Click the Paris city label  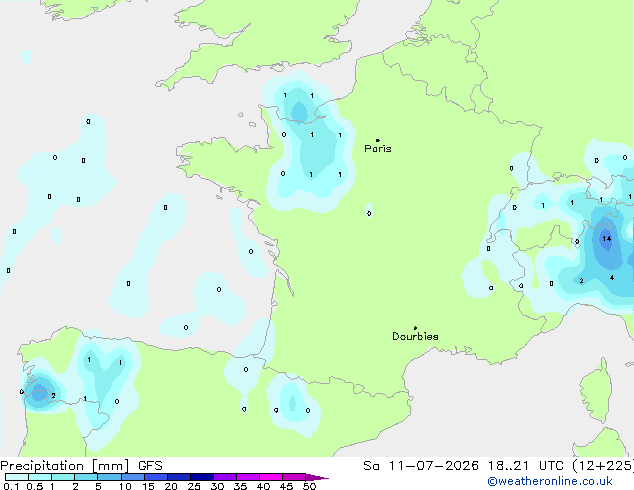(x=378, y=149)
